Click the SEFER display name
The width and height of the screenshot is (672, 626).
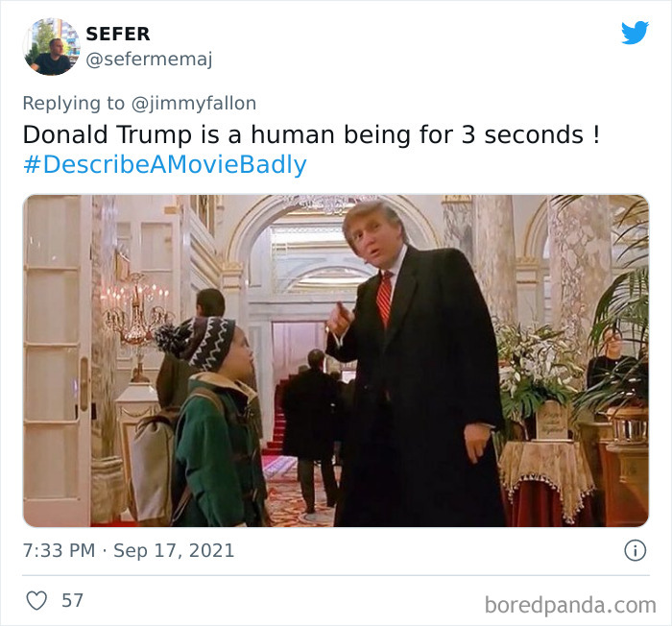118,34
